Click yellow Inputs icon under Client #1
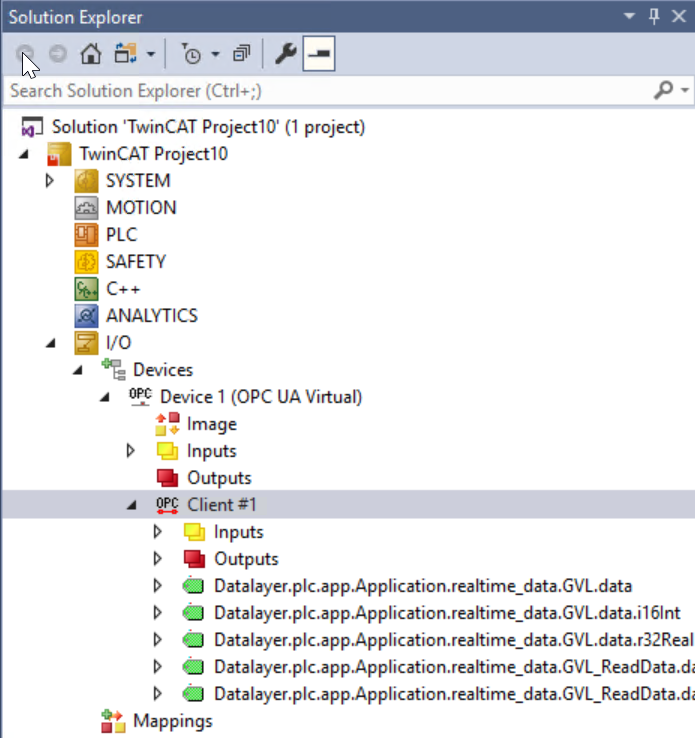The height and width of the screenshot is (738, 695). pyautogui.click(x=194, y=532)
